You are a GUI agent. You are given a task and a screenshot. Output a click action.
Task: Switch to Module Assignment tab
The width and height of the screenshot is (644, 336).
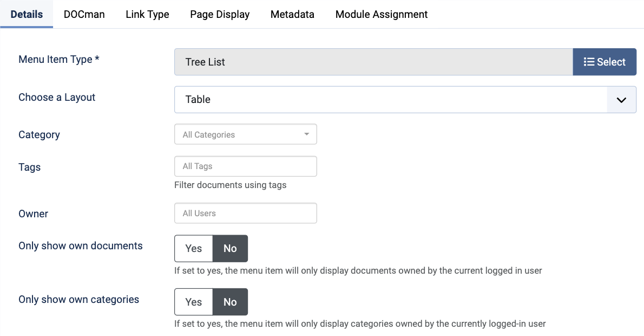(x=382, y=15)
